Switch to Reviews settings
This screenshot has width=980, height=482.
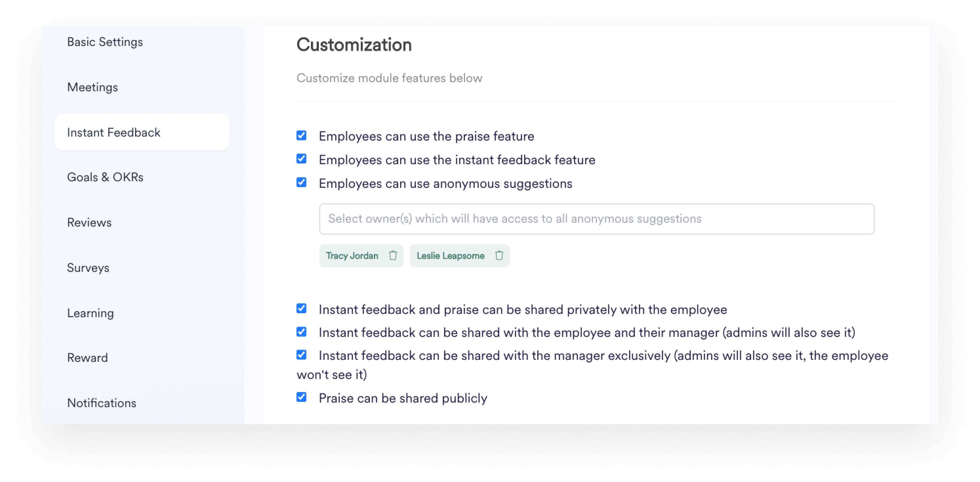coord(90,222)
